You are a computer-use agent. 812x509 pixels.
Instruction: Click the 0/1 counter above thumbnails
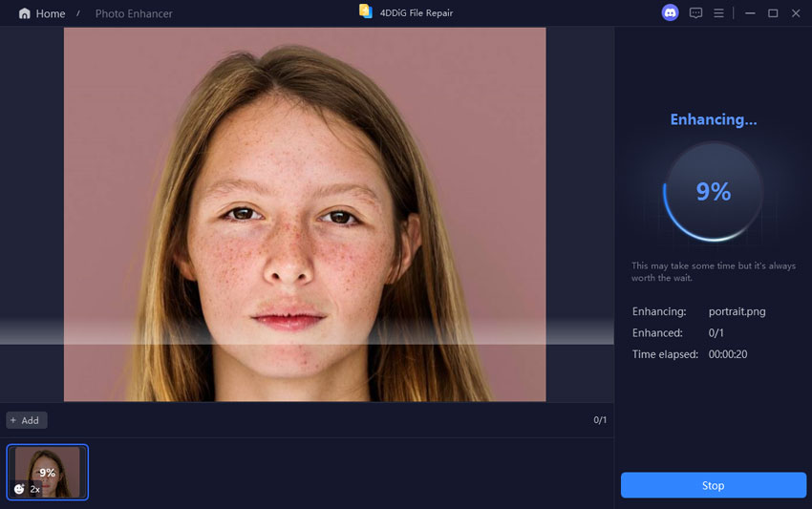(x=600, y=420)
